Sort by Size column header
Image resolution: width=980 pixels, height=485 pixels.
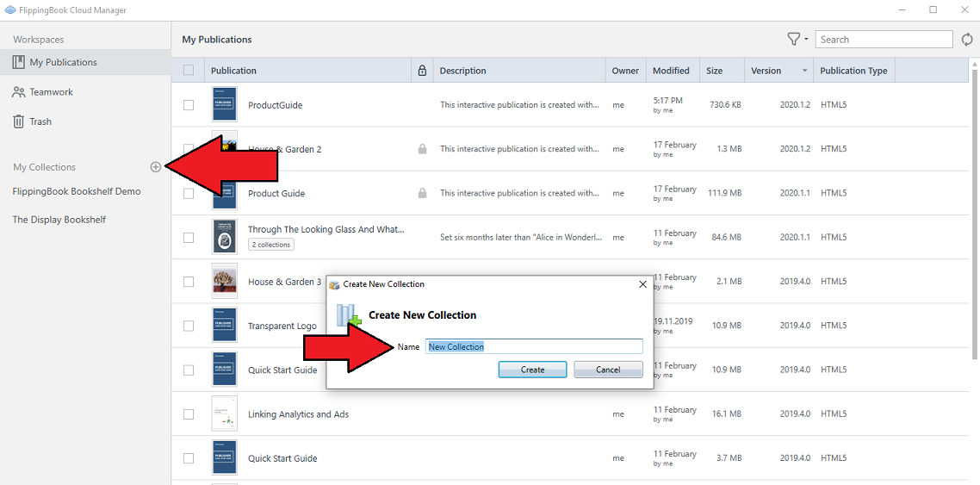pyautogui.click(x=722, y=71)
